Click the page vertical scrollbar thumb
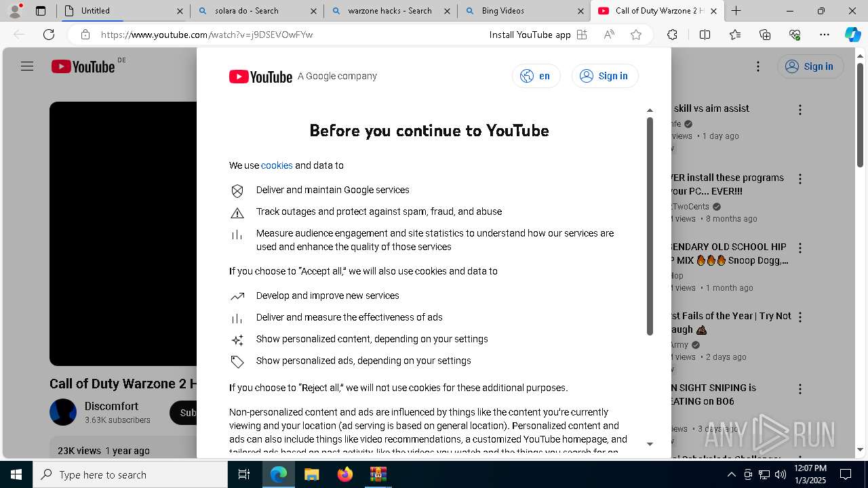 860,115
